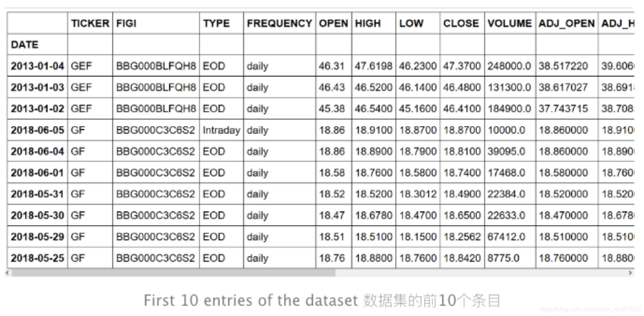Image resolution: width=644 pixels, height=316 pixels.
Task: Click high value 47.6198
Action: (x=374, y=66)
